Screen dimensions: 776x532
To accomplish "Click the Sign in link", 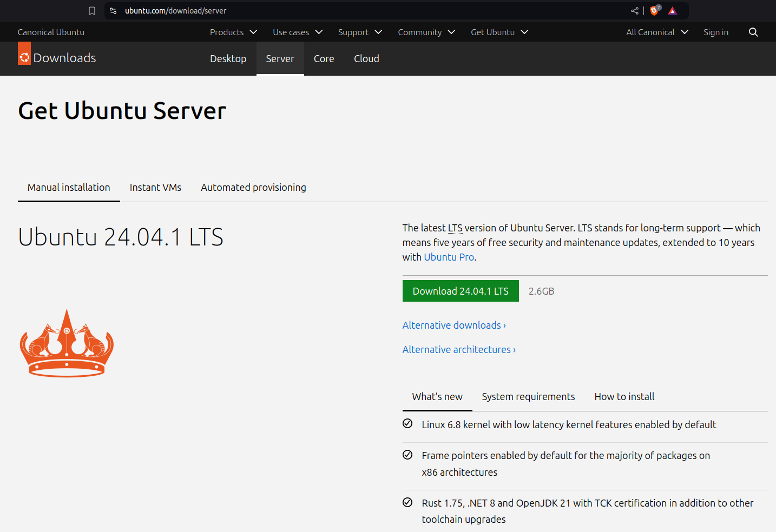I will click(x=716, y=32).
